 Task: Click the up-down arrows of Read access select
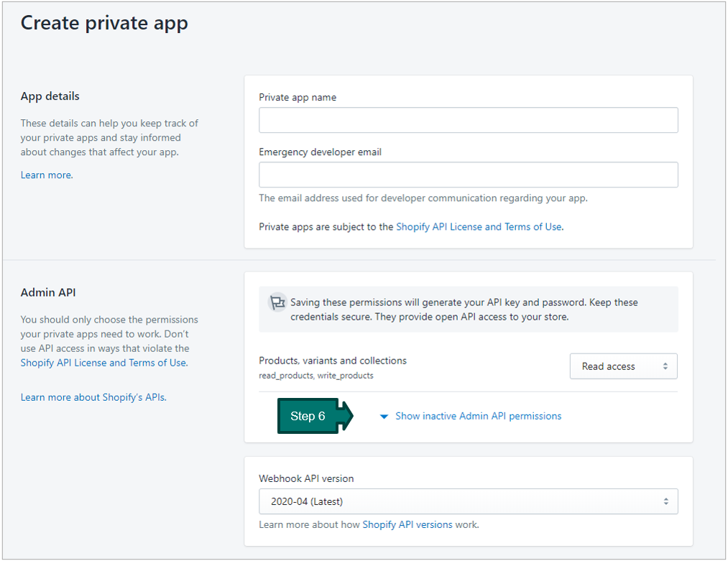(665, 366)
